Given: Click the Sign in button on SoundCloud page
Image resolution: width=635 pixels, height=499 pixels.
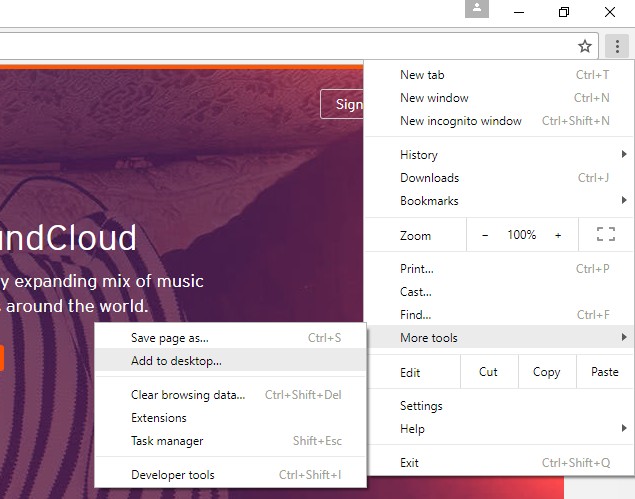Looking at the screenshot, I should 343,104.
